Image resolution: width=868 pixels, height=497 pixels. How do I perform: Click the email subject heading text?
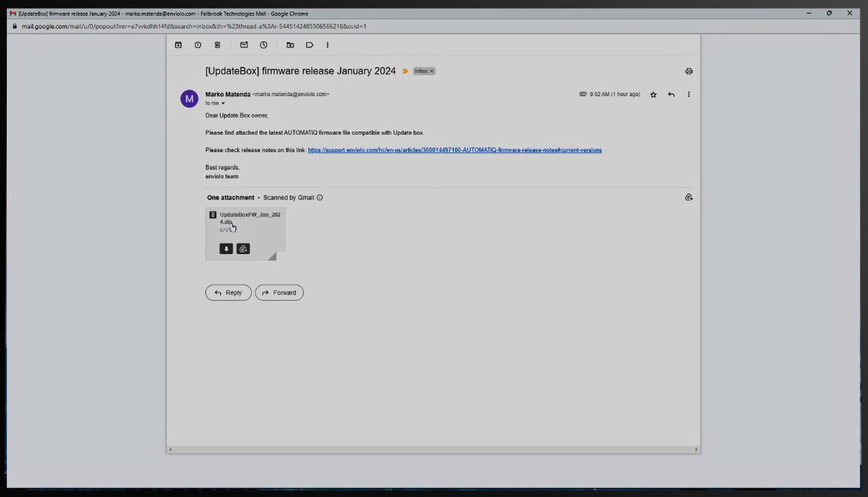(x=300, y=71)
